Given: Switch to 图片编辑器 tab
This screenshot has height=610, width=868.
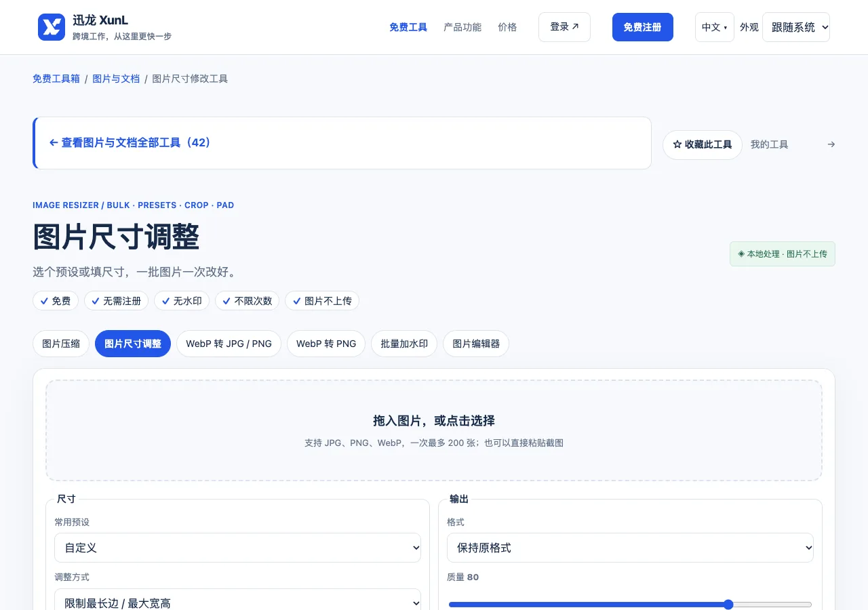Looking at the screenshot, I should click(476, 344).
